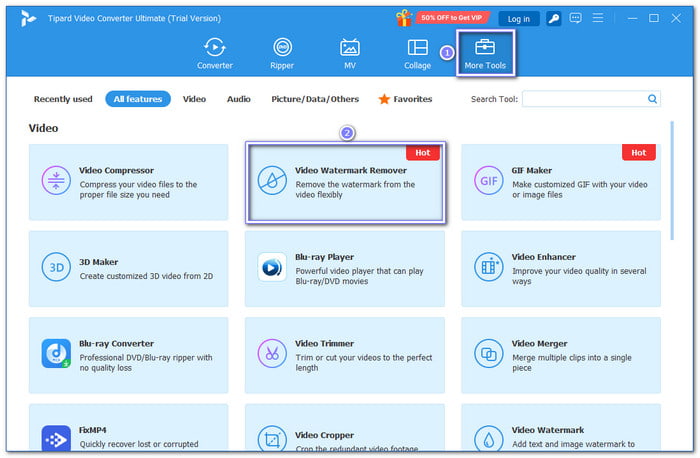Click the Blu-ray Player icon
The image size is (700, 458).
coord(272,267)
